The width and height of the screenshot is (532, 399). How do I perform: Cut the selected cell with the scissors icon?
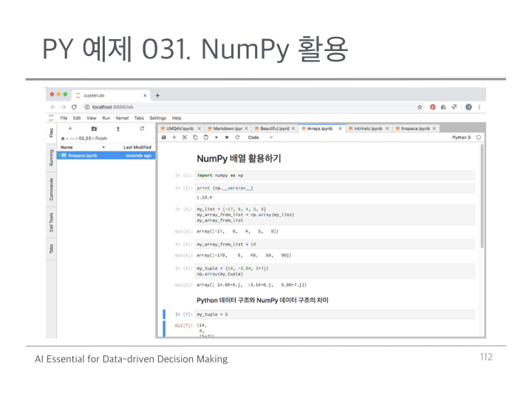click(185, 137)
